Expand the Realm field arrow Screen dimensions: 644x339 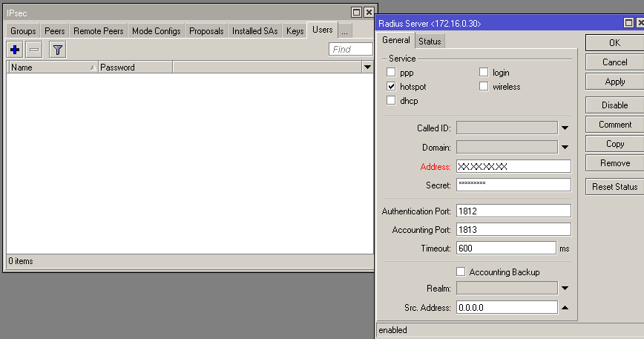565,288
